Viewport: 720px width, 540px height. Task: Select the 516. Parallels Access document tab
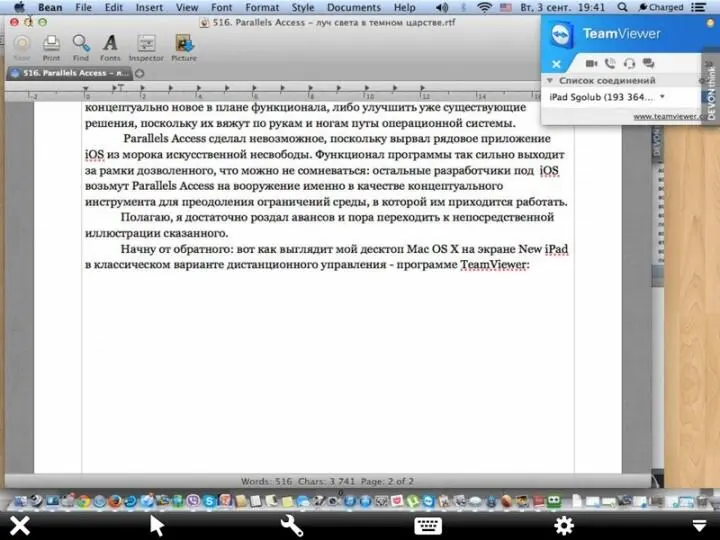[70, 73]
